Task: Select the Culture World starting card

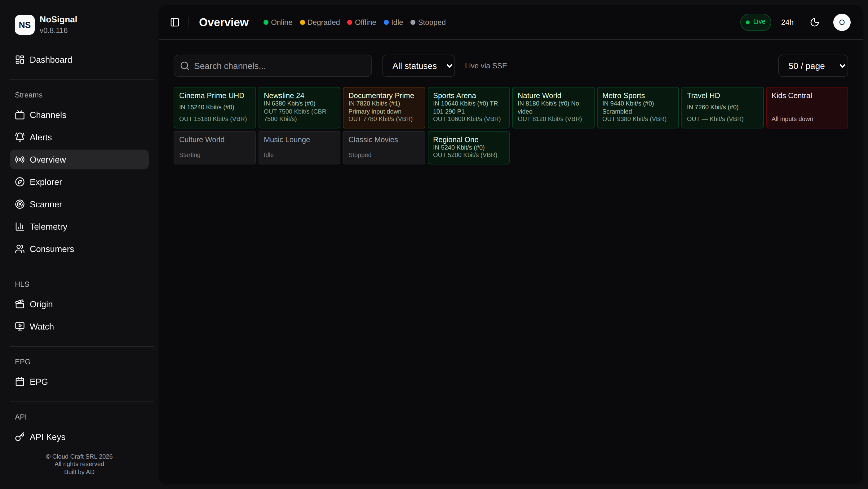Action: [x=215, y=148]
